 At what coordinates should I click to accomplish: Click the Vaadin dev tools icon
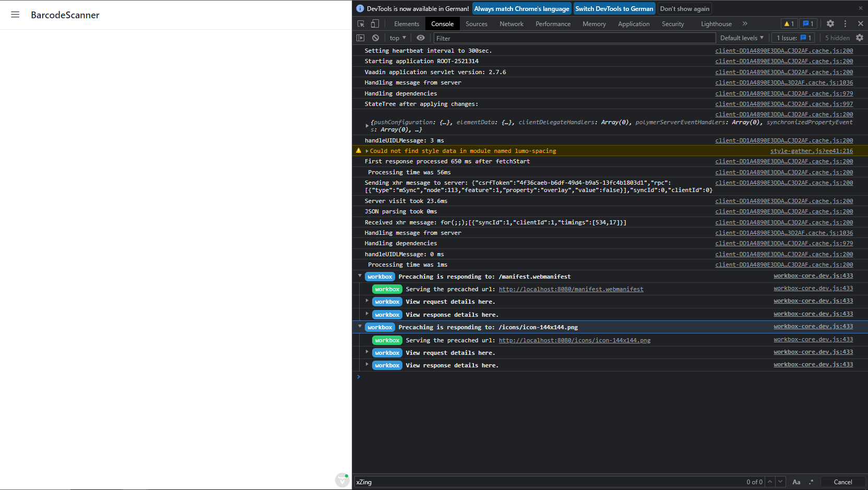pyautogui.click(x=342, y=480)
